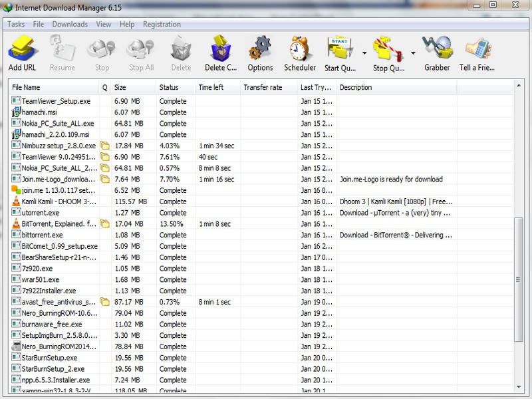
Task: Open the View menu
Action: [104, 24]
